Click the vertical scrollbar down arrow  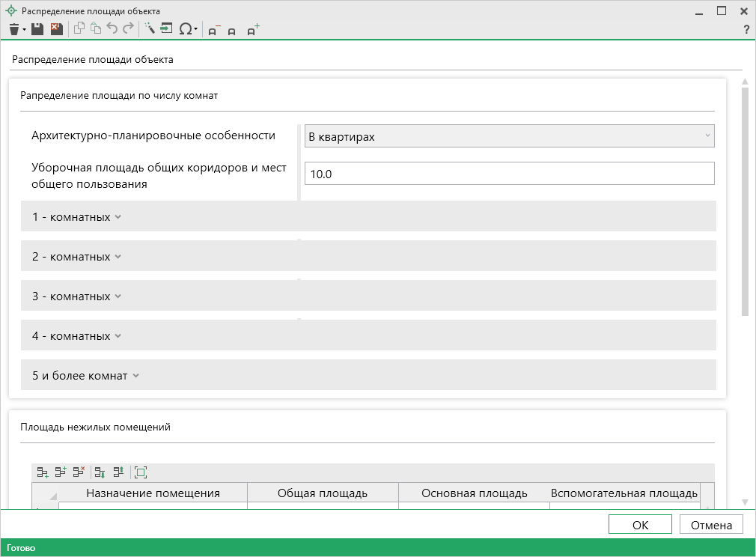coord(744,502)
